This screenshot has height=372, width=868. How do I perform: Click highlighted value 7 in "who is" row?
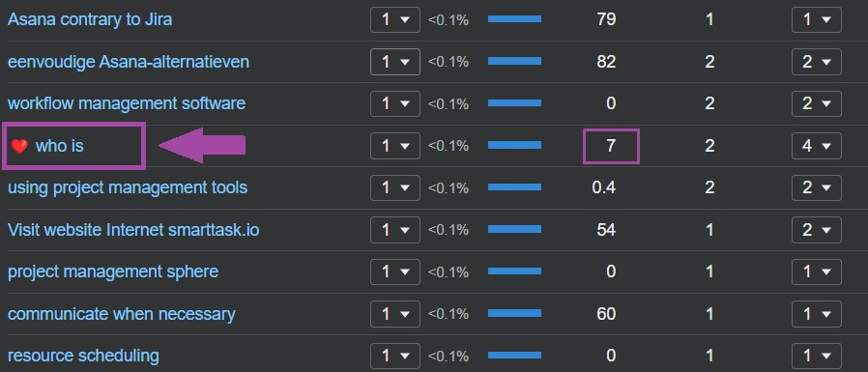[611, 146]
